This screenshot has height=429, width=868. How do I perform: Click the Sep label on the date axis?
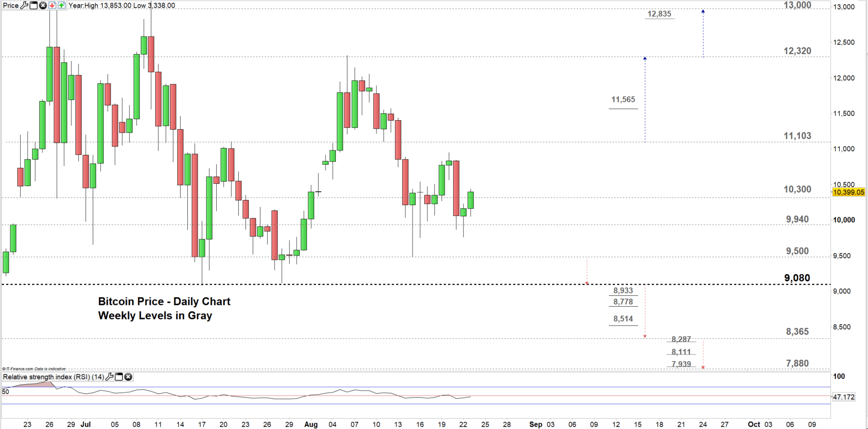coord(536,424)
